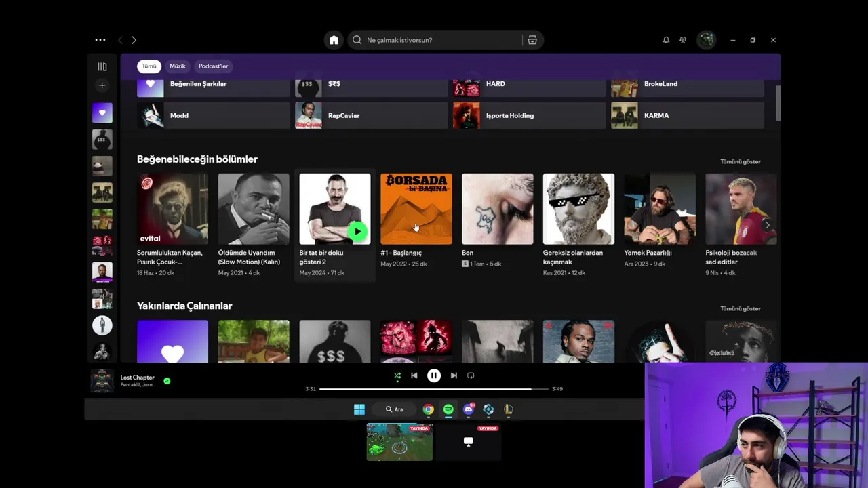The height and width of the screenshot is (488, 868).
Task: Click the Lost Chapter song title
Action: pos(138,378)
